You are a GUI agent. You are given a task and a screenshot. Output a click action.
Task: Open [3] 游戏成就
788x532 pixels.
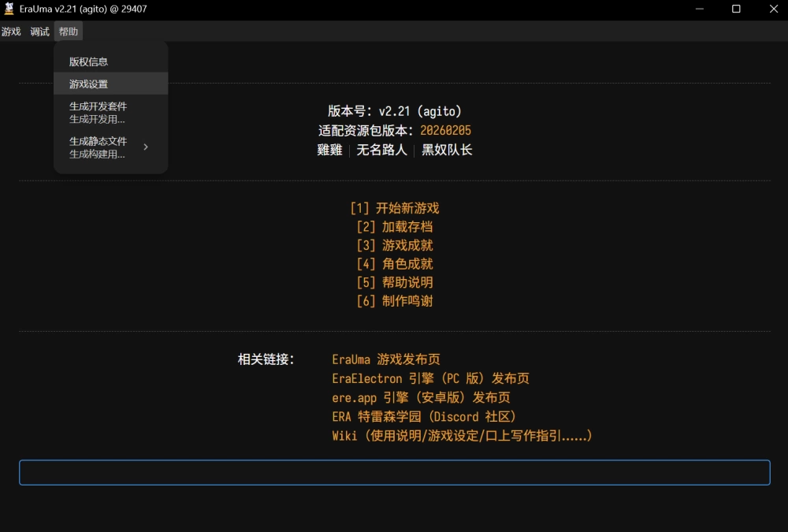tap(395, 245)
